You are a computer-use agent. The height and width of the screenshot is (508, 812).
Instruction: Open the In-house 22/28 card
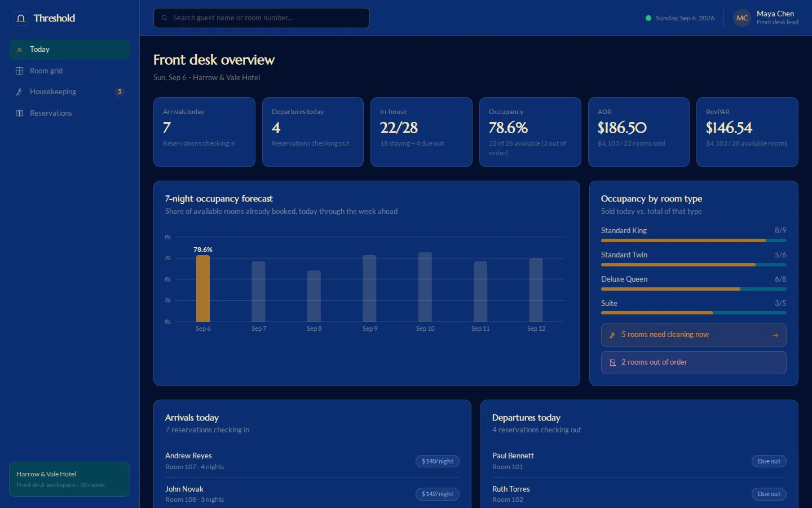click(x=421, y=132)
